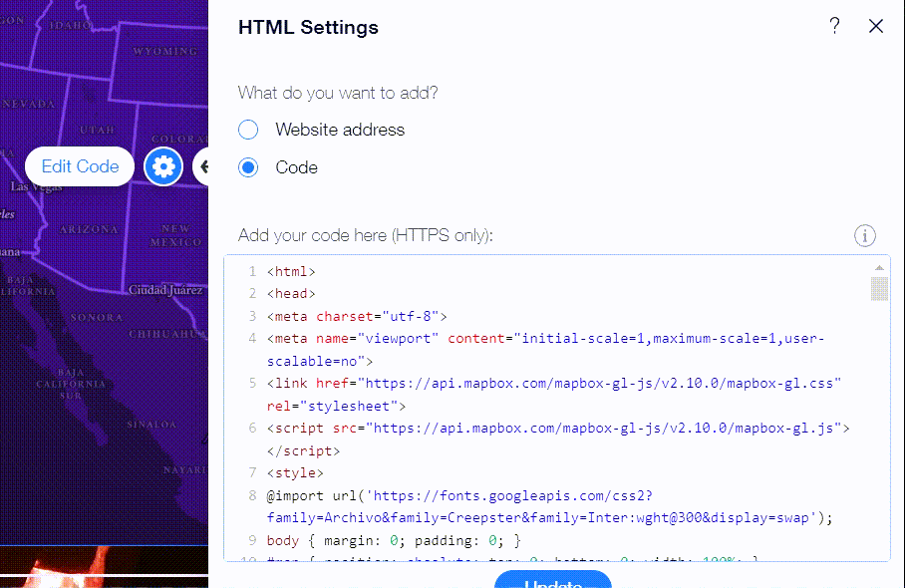The image size is (905, 588).
Task: Click the back arrow icon beside gear
Action: tap(202, 166)
